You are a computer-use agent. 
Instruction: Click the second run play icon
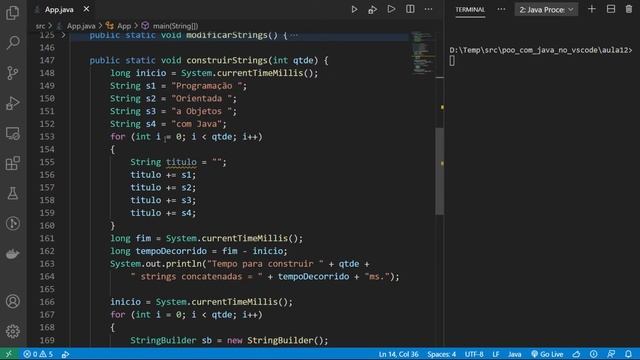(391, 9)
